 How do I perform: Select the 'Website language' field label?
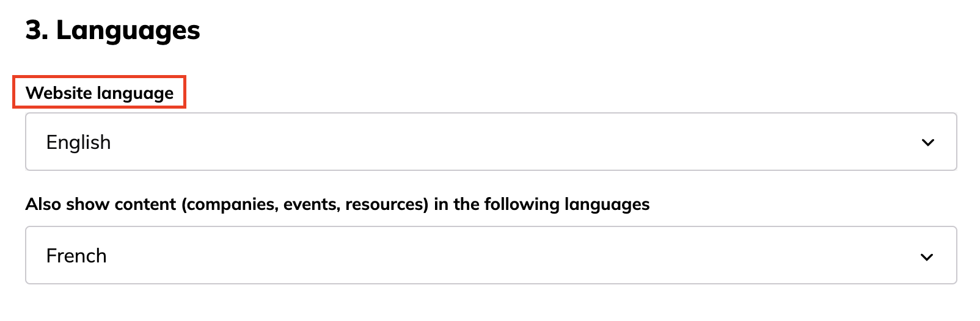pyautogui.click(x=100, y=93)
